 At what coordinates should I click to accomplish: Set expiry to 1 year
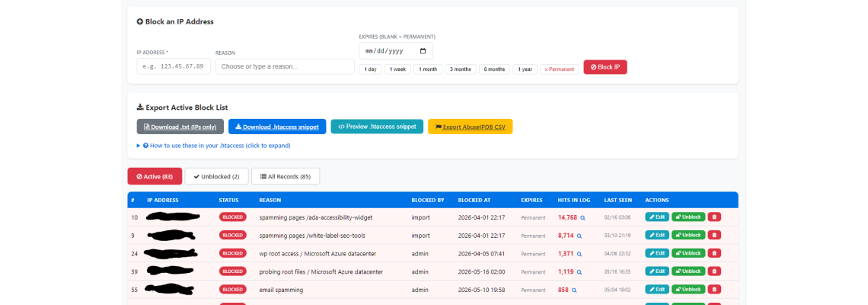[525, 69]
